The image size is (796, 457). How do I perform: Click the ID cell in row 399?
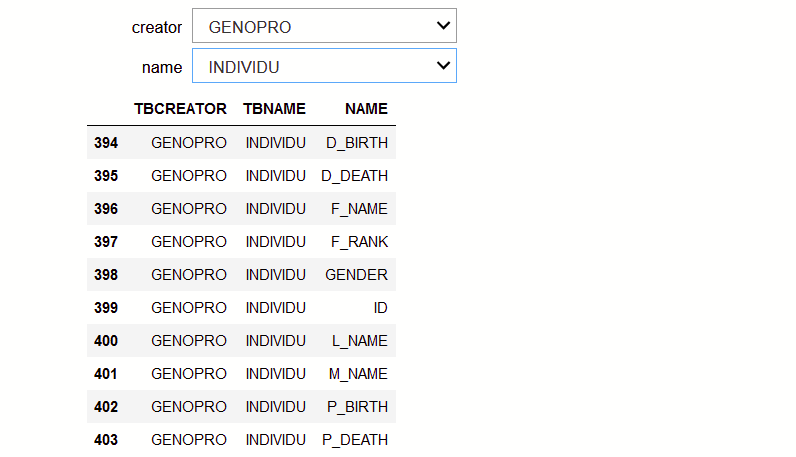click(x=380, y=308)
